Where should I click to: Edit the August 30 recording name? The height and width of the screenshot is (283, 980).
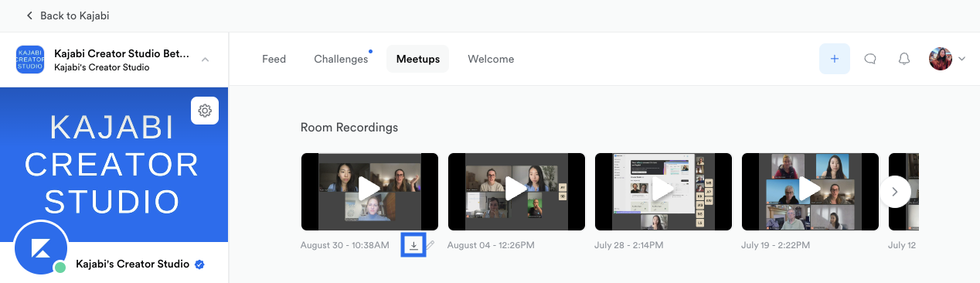(x=431, y=245)
